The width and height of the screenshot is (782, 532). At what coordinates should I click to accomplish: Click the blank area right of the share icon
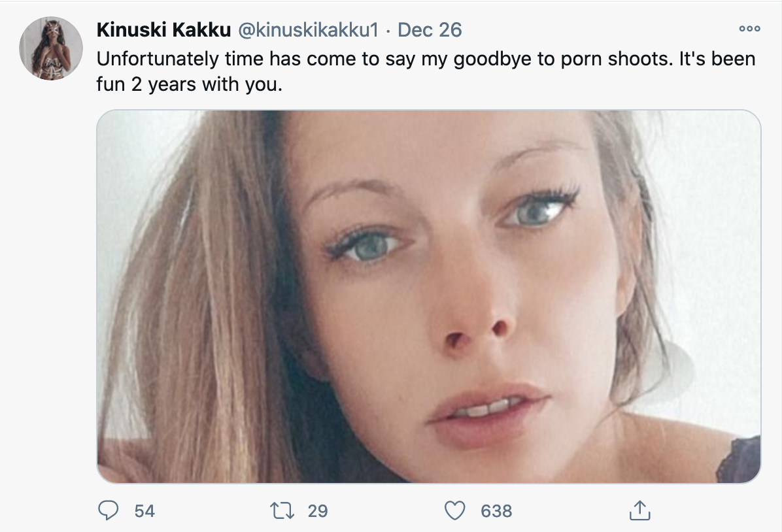coord(708,510)
